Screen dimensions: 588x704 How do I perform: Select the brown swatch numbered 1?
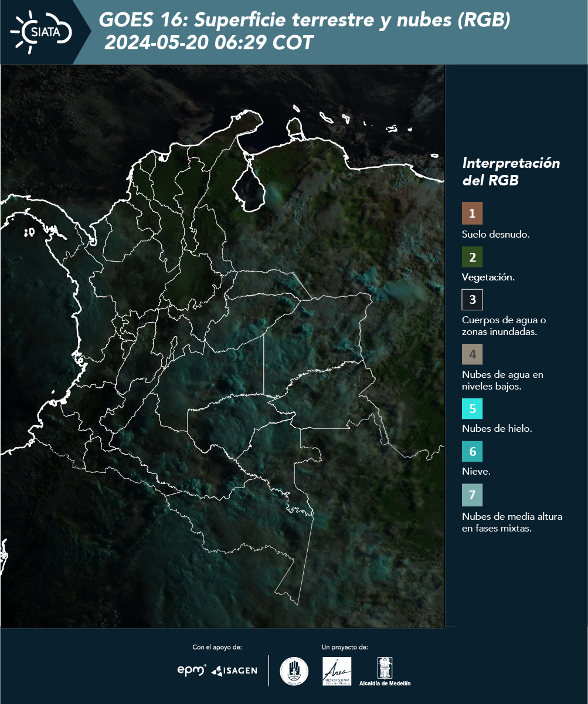click(x=472, y=214)
